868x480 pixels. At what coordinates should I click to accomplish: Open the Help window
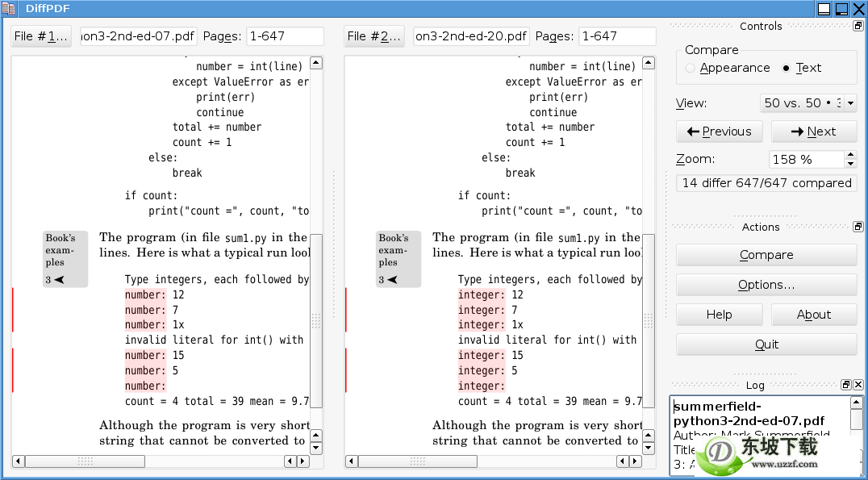click(x=719, y=315)
